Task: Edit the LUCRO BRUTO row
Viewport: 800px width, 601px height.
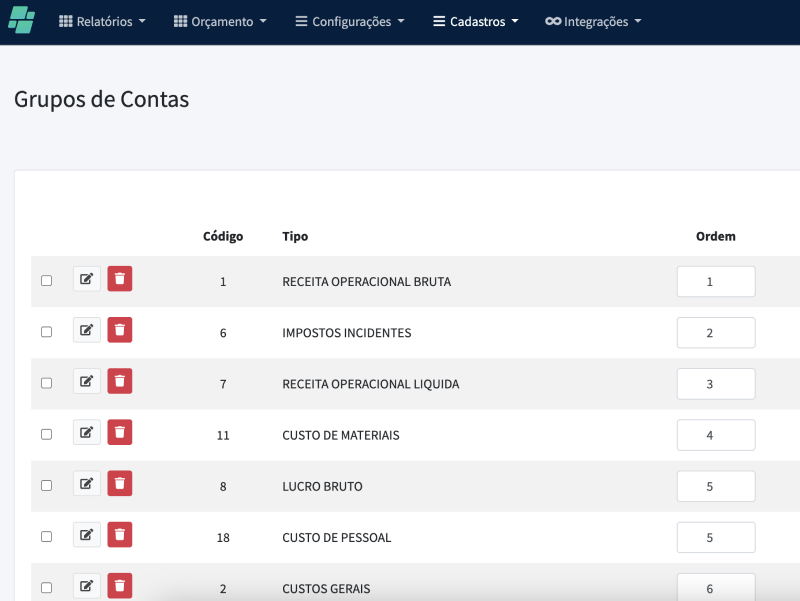Action: click(x=87, y=483)
